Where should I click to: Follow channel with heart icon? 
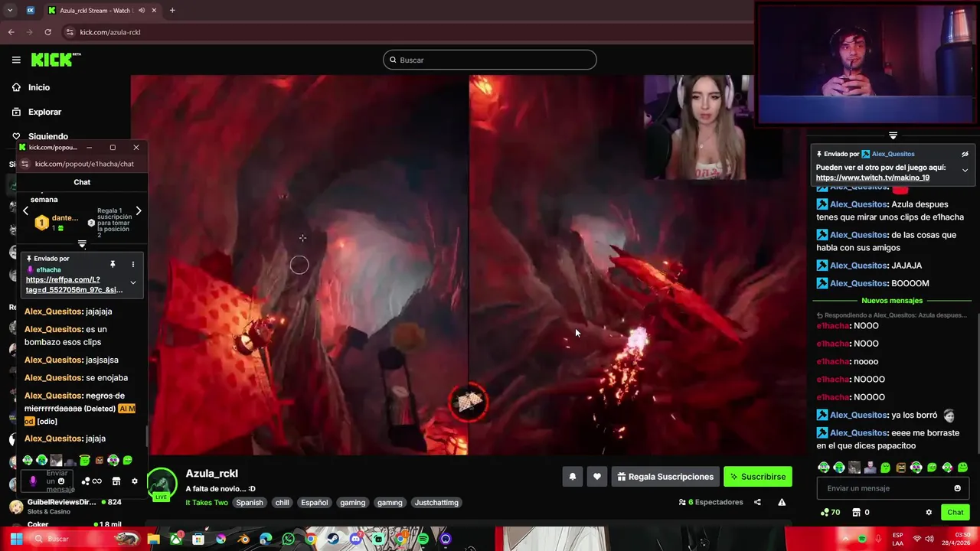click(x=597, y=477)
